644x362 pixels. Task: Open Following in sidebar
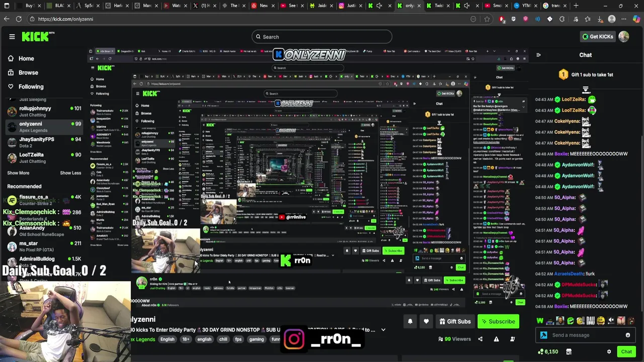click(x=26, y=86)
